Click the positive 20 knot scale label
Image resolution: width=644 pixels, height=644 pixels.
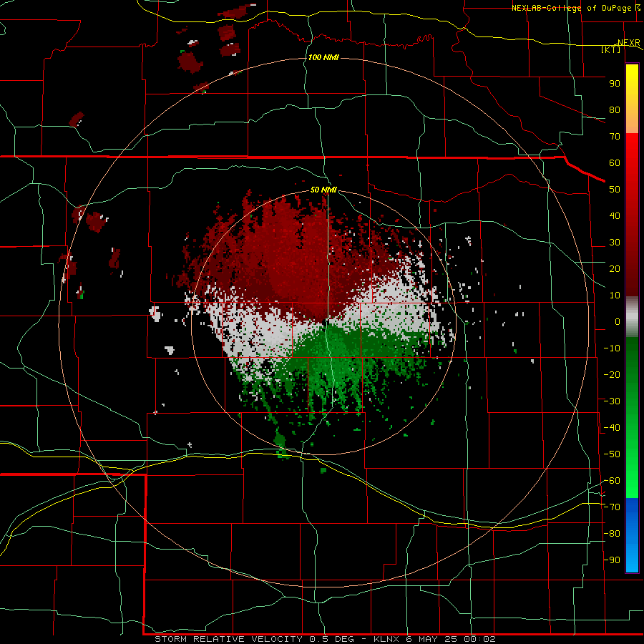pos(615,269)
